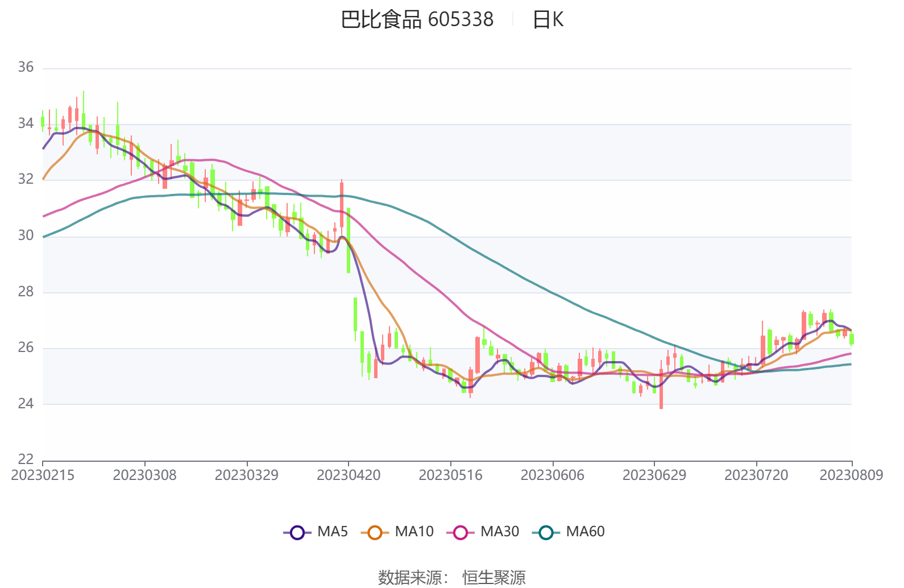Select the 20230215 date on the x-axis
Image resolution: width=904 pixels, height=588 pixels.
tap(43, 475)
